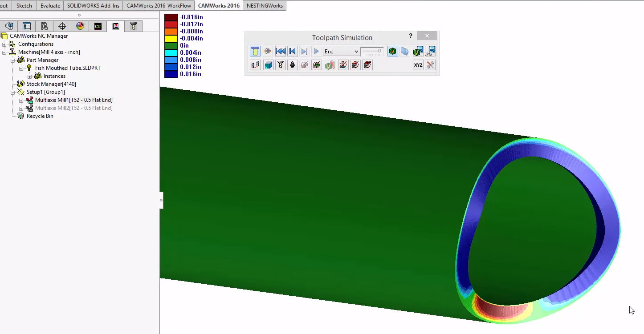This screenshot has height=334, width=644.
Task: Open simulation options wrench icon
Action: 430,65
